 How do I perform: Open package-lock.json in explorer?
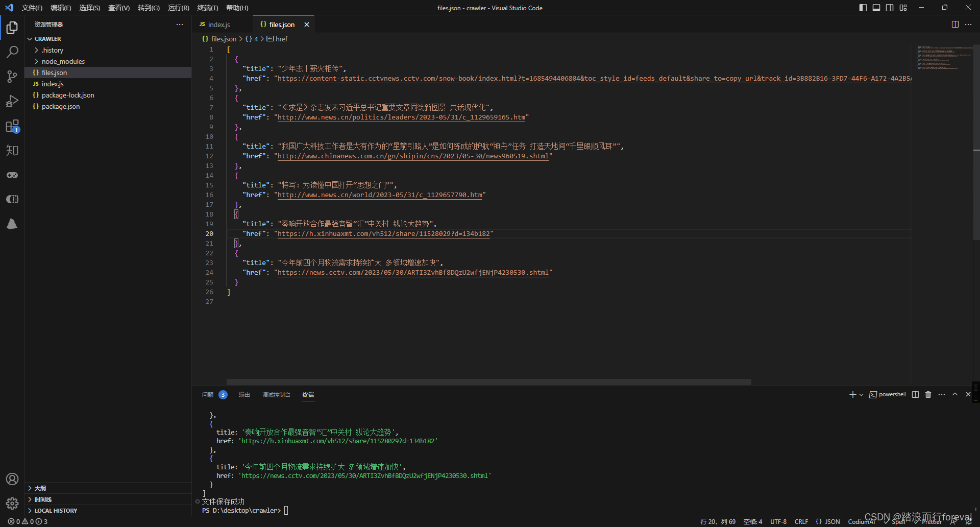[x=108, y=95]
